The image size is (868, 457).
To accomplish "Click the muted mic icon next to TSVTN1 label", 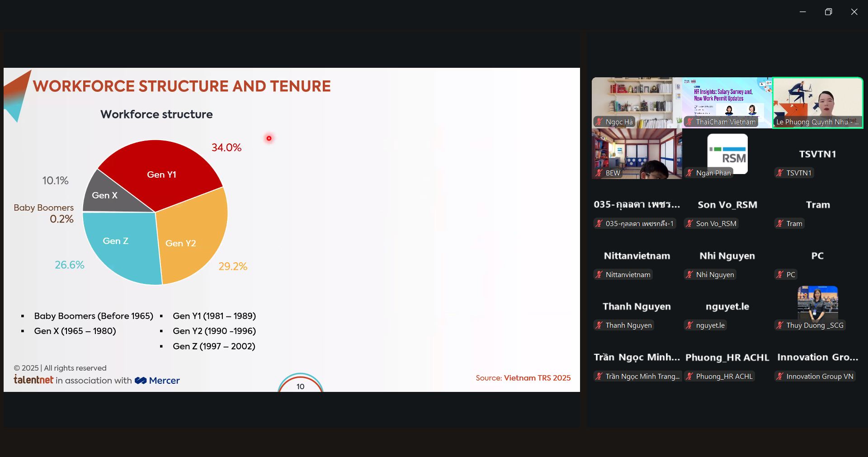I will (780, 173).
